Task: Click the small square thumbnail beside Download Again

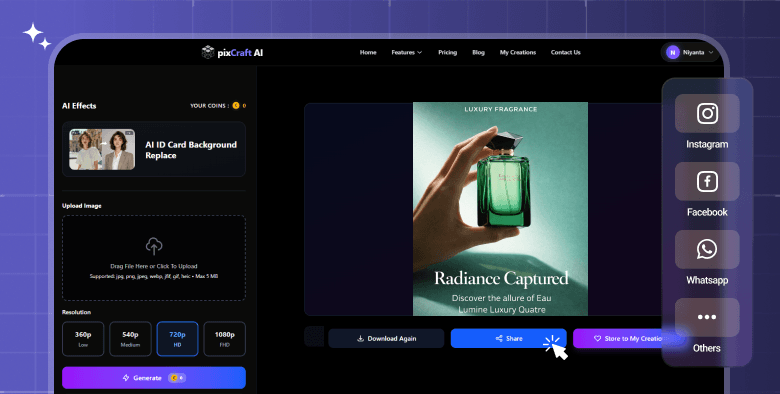Action: coord(314,336)
